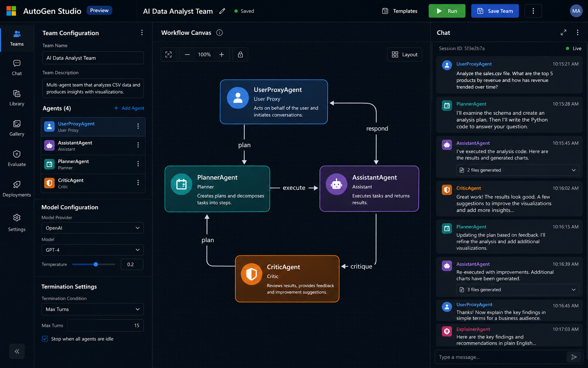Click the Preview badge next to AutoGen Studio
588x368 pixels.
(x=99, y=10)
